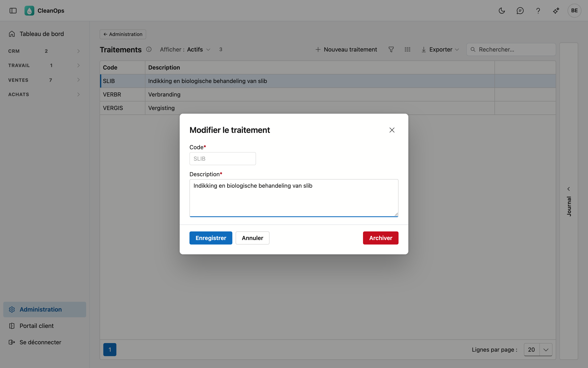This screenshot has height=368, width=588.
Task: Open Portail client in the sidebar
Action: 45,326
